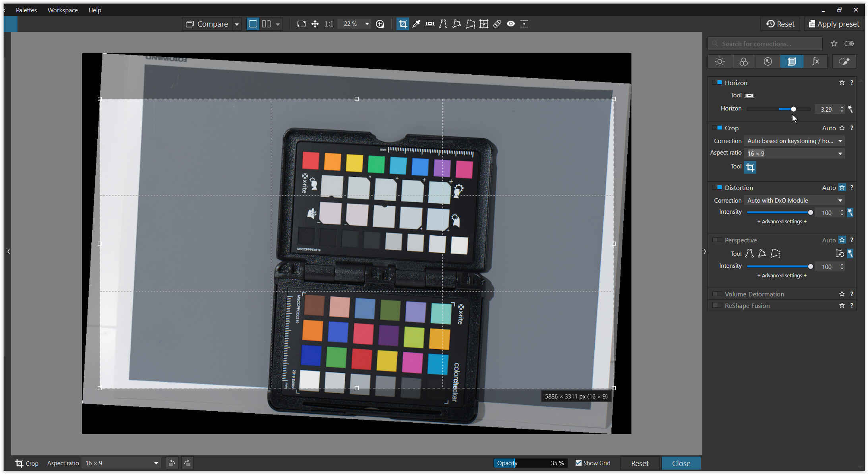Enable ReShape Fusion correction
Image resolution: width=868 pixels, height=474 pixels.
point(717,306)
